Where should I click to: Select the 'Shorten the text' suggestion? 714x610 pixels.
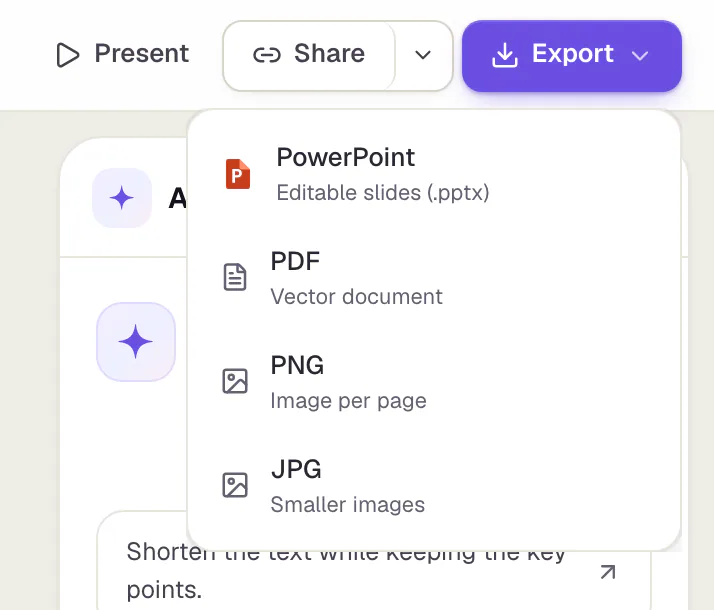(x=373, y=569)
